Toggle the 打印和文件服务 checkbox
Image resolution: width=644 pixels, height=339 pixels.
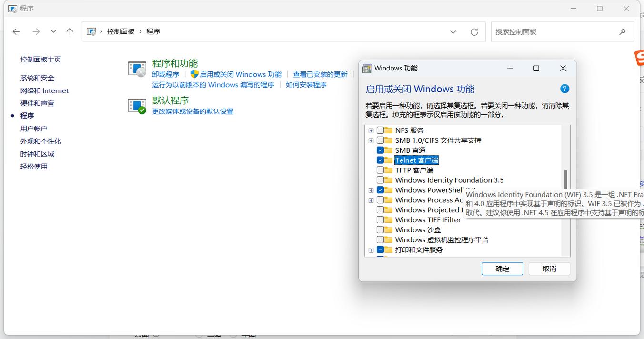pos(380,249)
